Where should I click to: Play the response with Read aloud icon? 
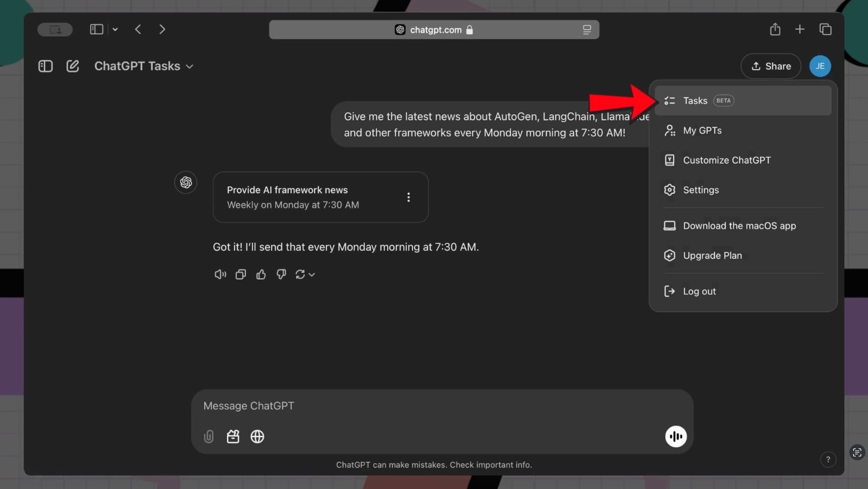[x=220, y=274]
